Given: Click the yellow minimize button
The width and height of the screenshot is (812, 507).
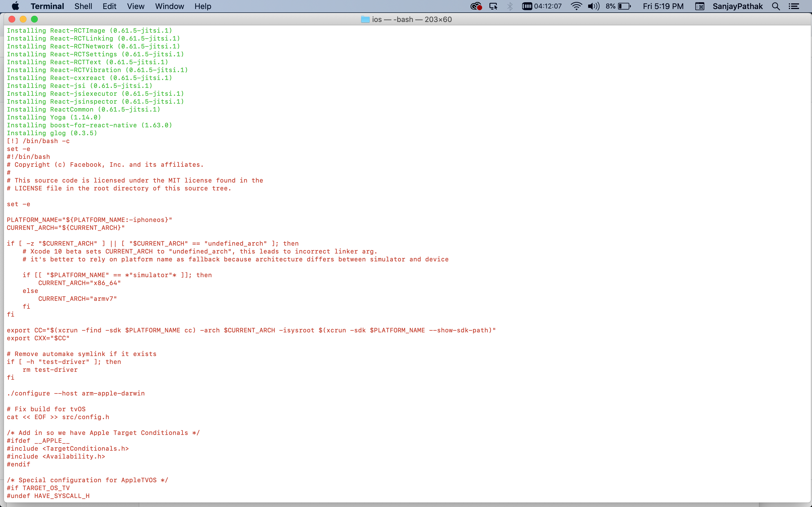Looking at the screenshot, I should tap(23, 19).
